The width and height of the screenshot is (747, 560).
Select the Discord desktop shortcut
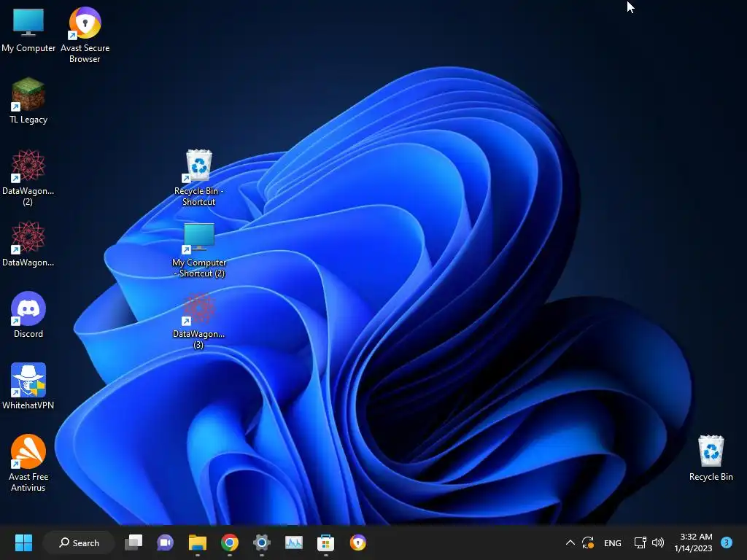[28, 315]
